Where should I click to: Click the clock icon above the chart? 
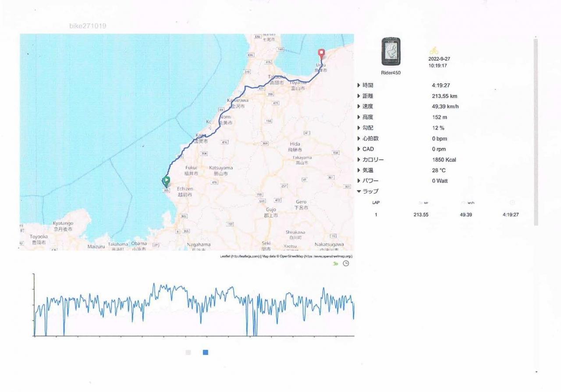tap(346, 264)
